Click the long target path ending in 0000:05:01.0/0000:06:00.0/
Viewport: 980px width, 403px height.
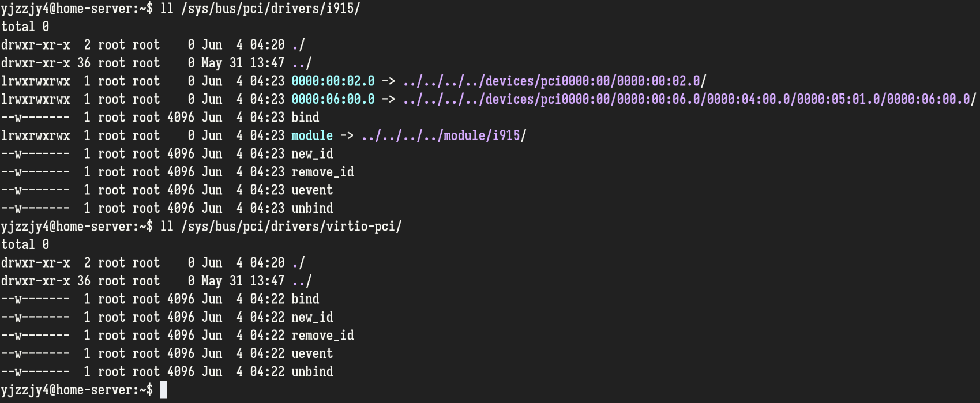(x=689, y=99)
